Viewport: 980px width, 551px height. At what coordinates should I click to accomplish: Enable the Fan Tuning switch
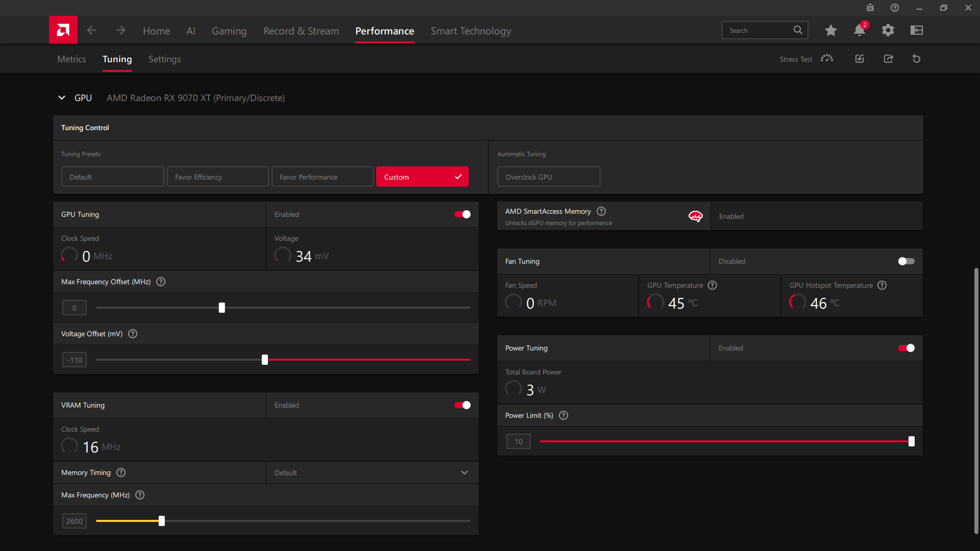pos(906,261)
